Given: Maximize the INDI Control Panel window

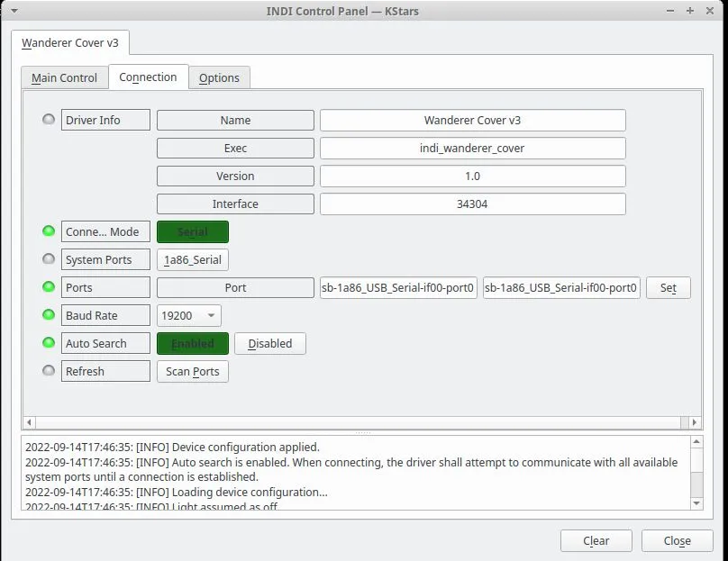Looking at the screenshot, I should coord(690,11).
